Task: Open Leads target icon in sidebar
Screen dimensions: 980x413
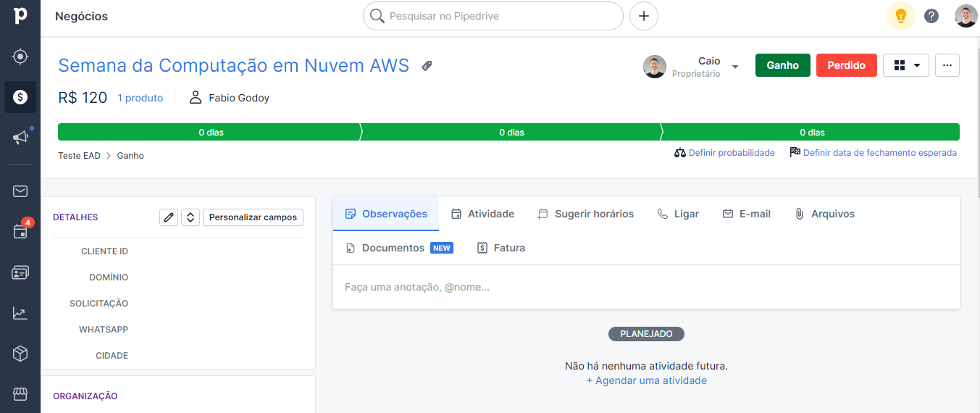Action: [x=20, y=57]
